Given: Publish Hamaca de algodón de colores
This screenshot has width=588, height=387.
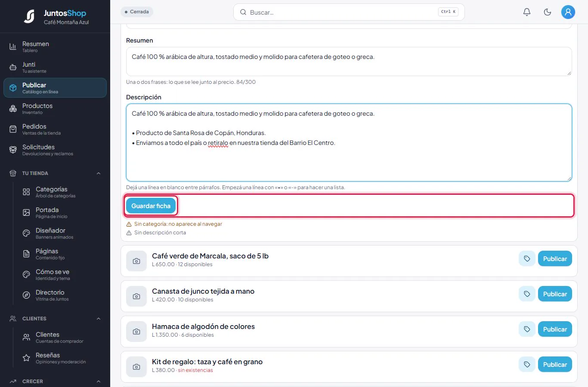Looking at the screenshot, I should tap(555, 329).
